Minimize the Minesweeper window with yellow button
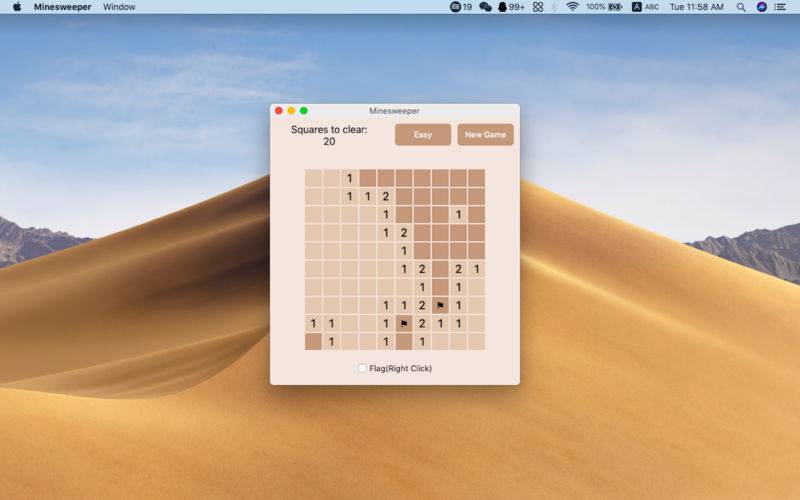The height and width of the screenshot is (500, 800). pos(291,111)
